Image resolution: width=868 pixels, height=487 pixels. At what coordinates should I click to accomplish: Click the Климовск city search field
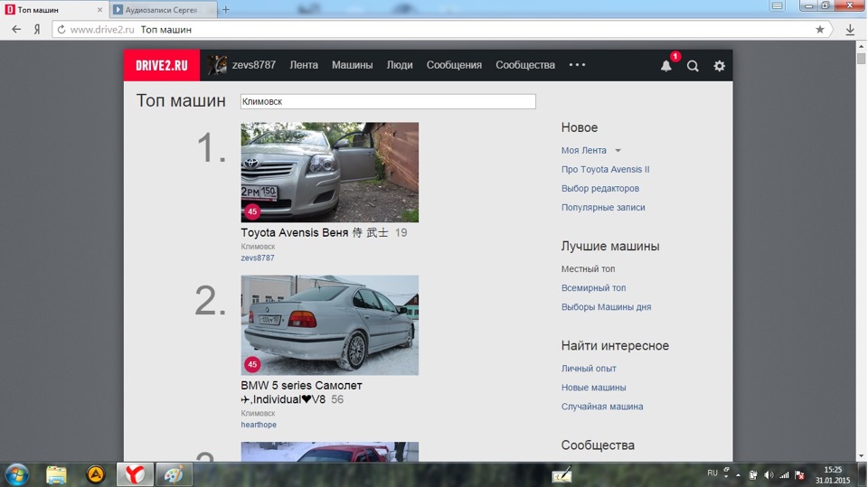pyautogui.click(x=388, y=101)
